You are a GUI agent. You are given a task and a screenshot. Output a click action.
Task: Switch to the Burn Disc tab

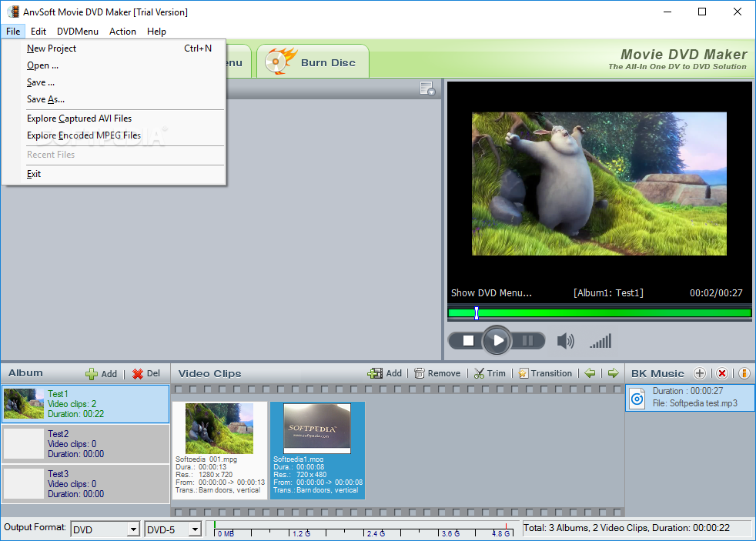(x=313, y=62)
